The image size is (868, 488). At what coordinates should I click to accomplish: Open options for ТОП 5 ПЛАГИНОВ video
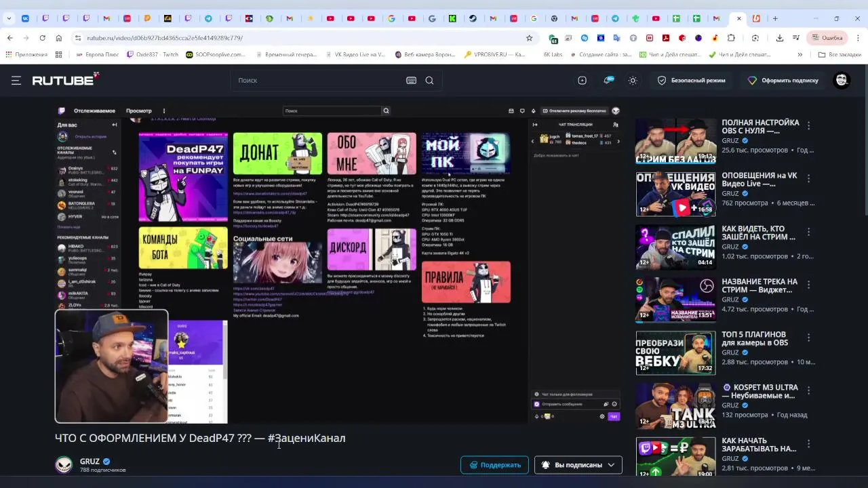click(x=808, y=337)
